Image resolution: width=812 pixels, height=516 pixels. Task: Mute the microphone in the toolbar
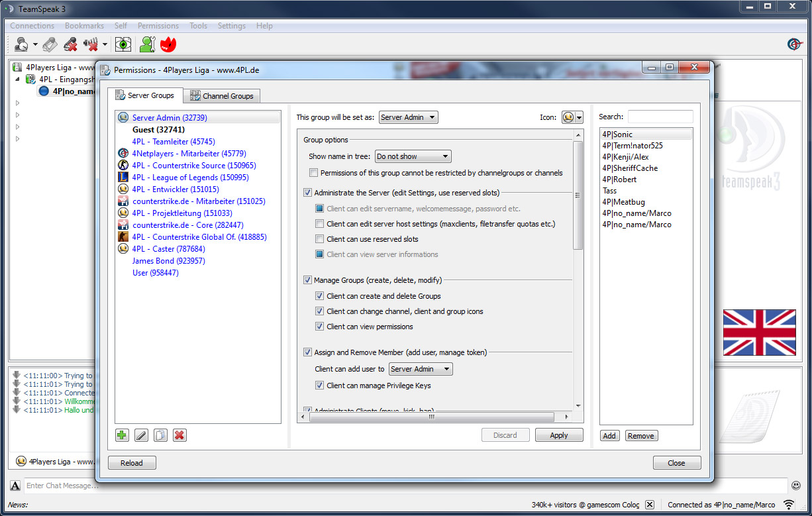[x=70, y=44]
